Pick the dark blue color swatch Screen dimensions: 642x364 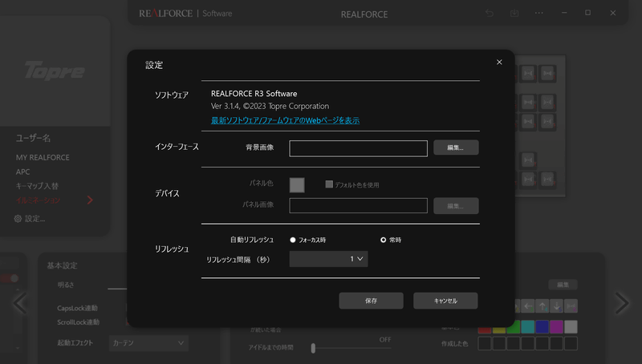[x=542, y=327]
